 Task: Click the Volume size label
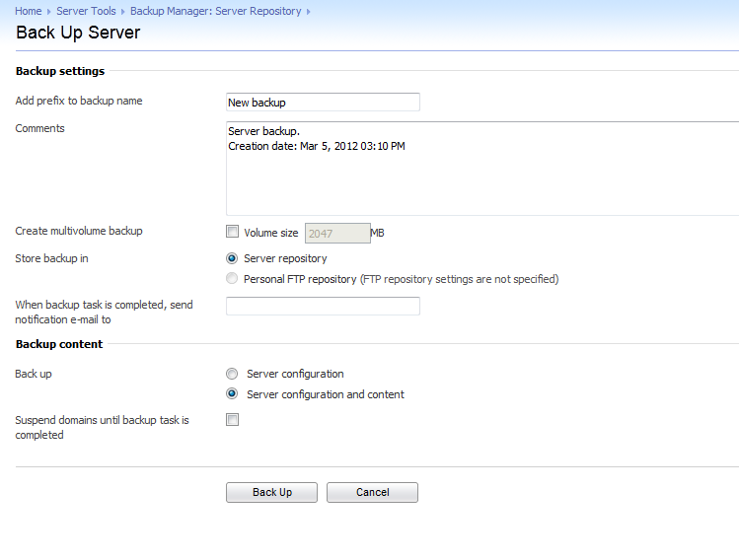point(271,233)
